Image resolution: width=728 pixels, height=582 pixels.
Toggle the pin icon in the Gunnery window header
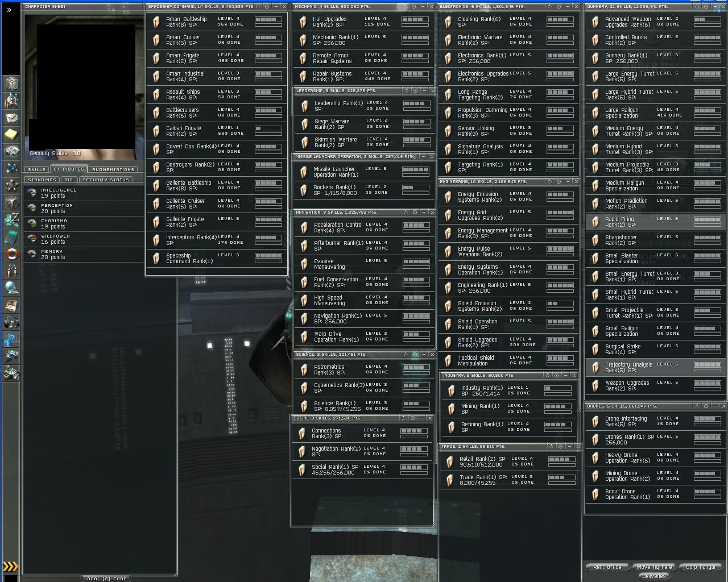697,6
